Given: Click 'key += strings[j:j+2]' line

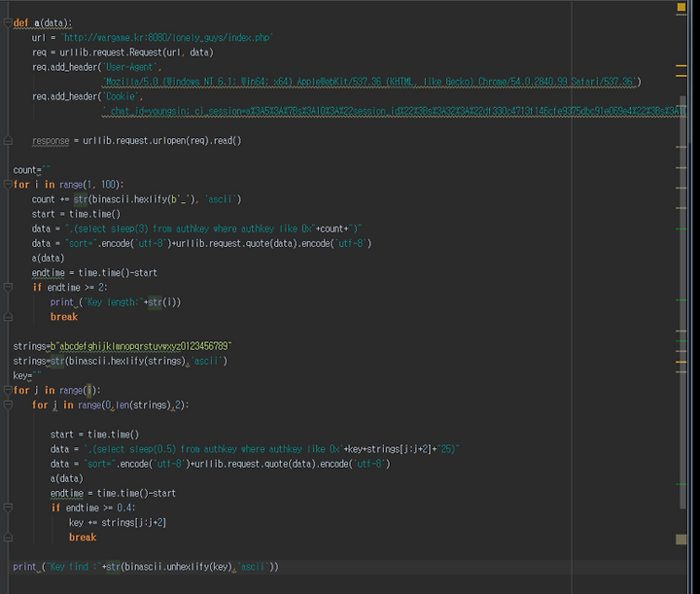Looking at the screenshot, I should coord(118,523).
